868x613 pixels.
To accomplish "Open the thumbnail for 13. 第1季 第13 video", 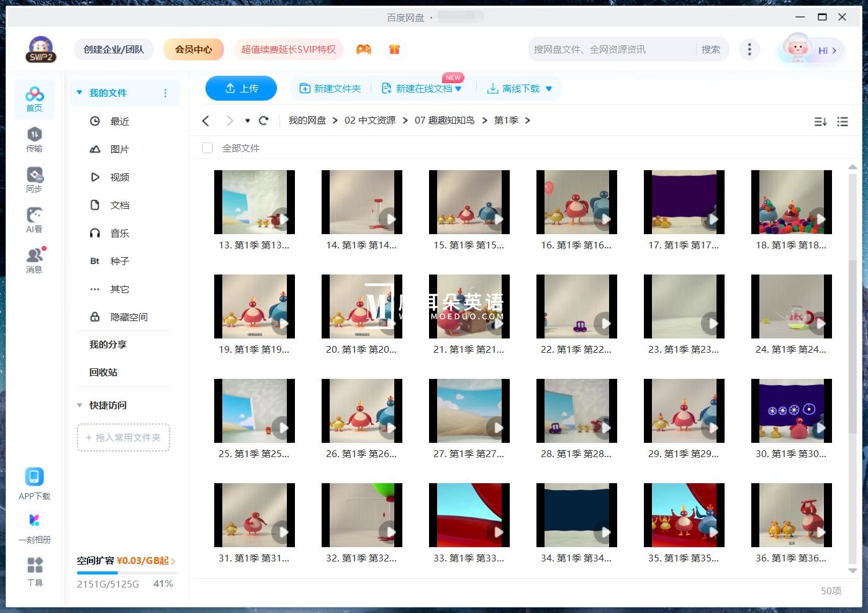I will (x=255, y=201).
